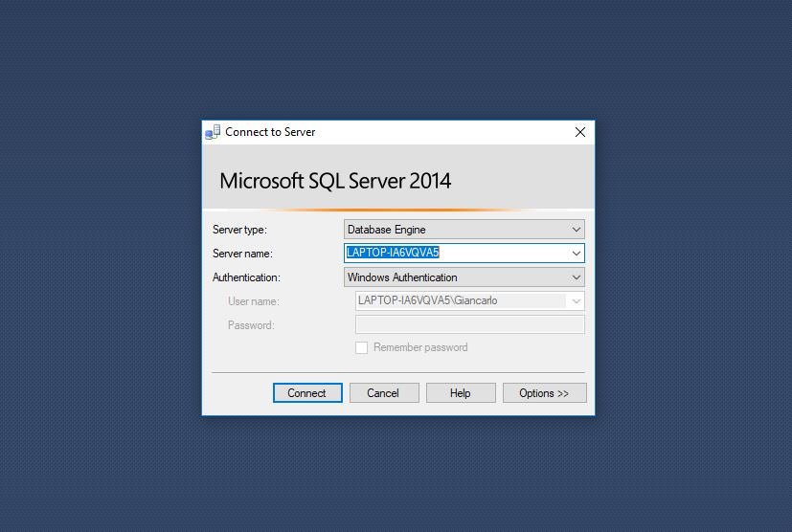Show more with Options >> button
The height and width of the screenshot is (532, 792).
tap(545, 392)
